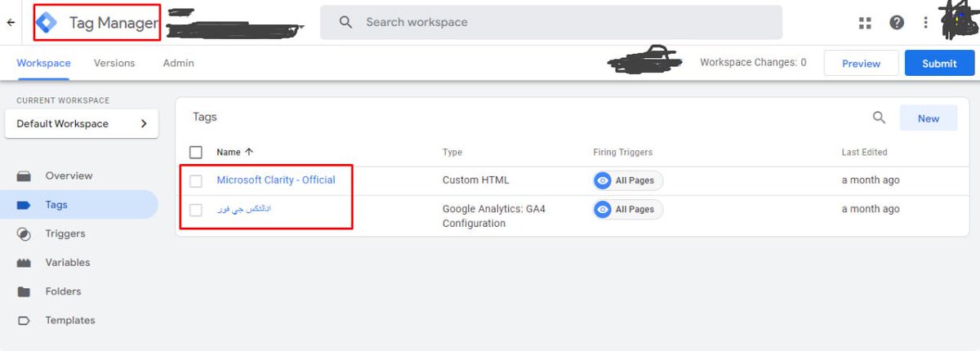Click the Preview button
980x351 pixels.
861,63
